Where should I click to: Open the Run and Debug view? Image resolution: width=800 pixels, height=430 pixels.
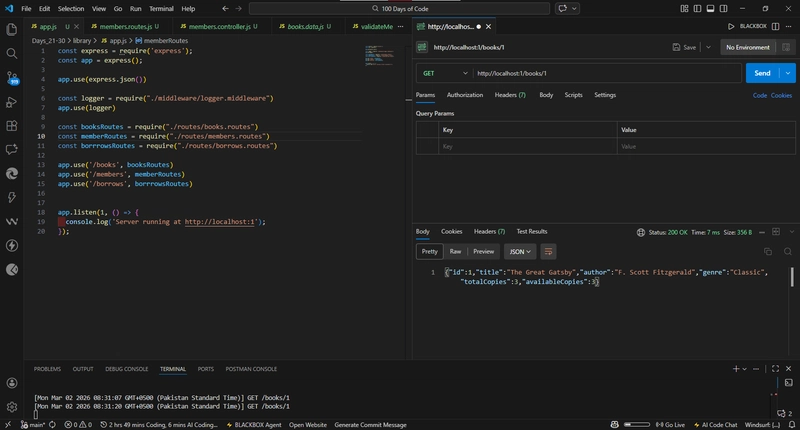[x=12, y=102]
